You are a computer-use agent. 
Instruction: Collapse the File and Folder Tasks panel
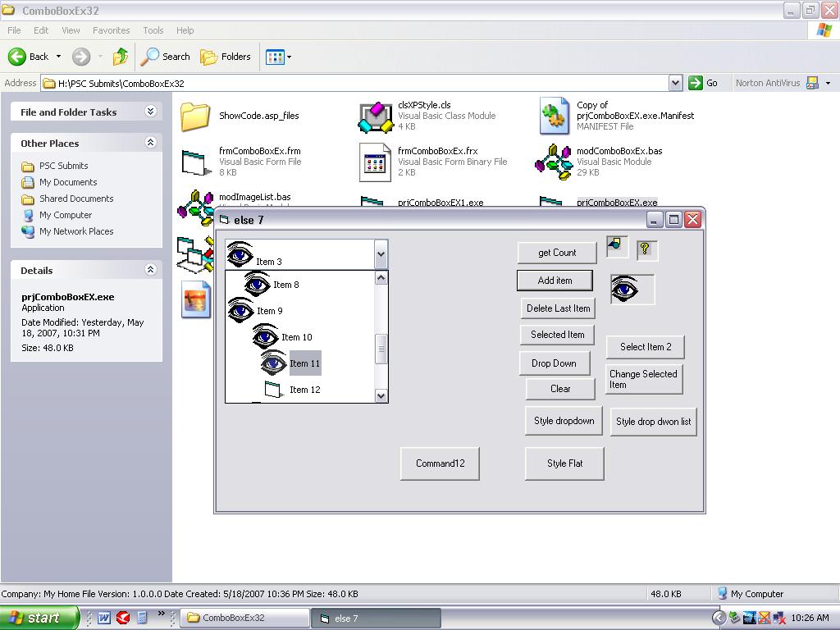tap(150, 112)
